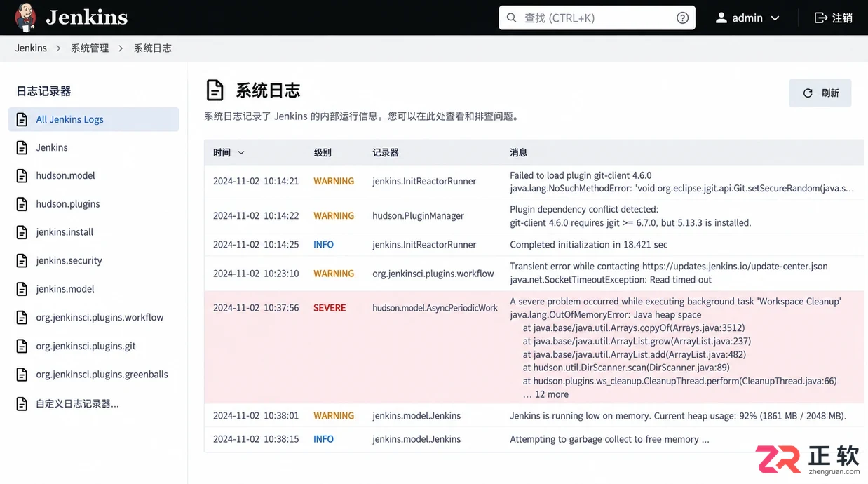Click document icon beside All Jenkins Logs
868x484 pixels.
pyautogui.click(x=22, y=119)
